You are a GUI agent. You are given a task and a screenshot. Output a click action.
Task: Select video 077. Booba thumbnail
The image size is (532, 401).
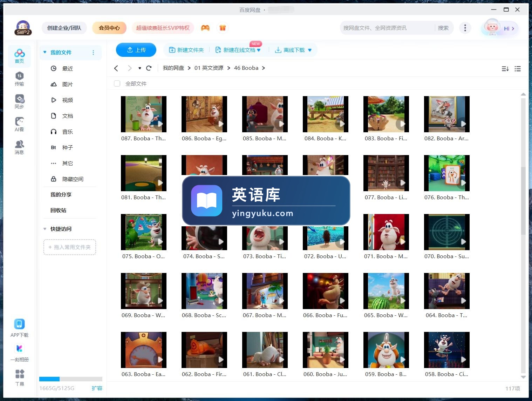(386, 173)
